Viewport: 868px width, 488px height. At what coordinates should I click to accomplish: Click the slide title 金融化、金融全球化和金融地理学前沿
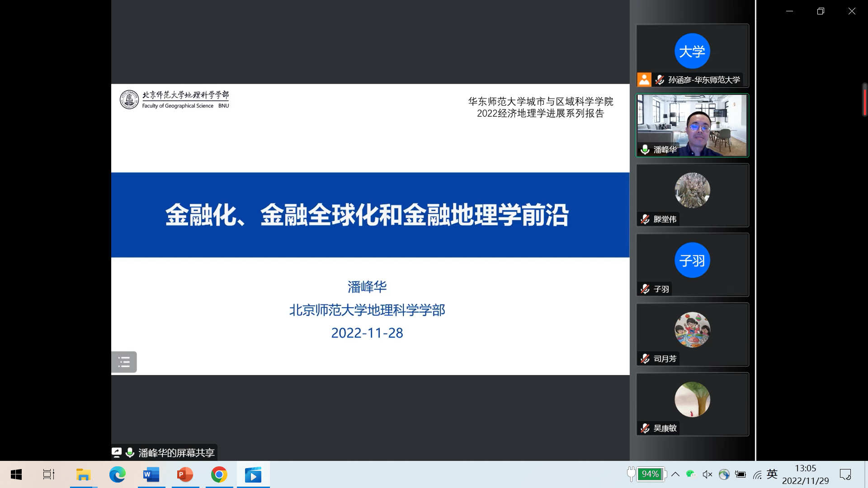click(367, 215)
